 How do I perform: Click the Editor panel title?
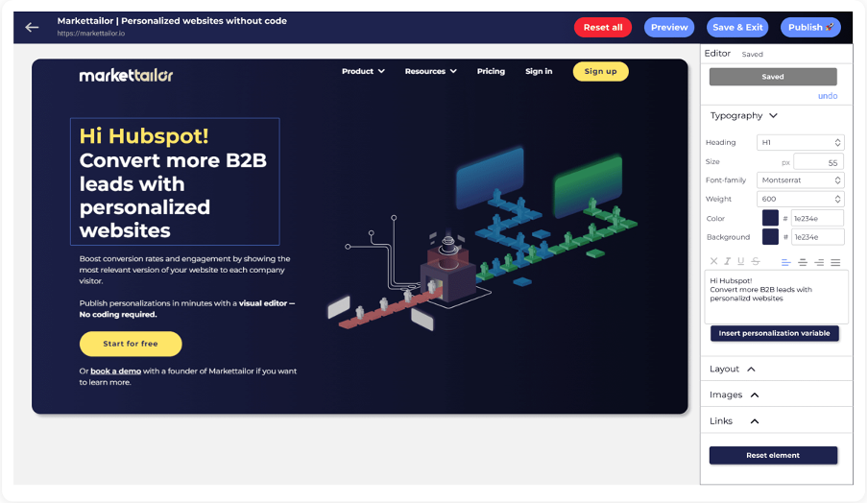717,53
